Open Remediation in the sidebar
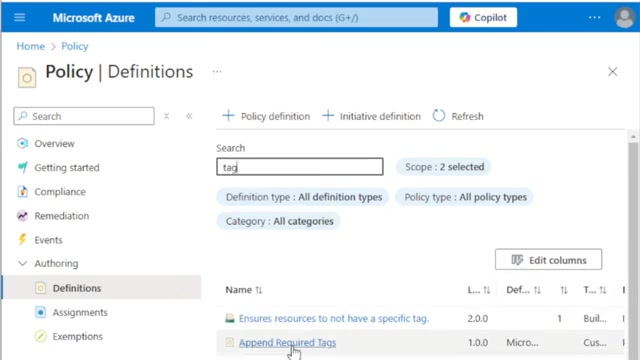Screen dimensions: 640x360 tap(61, 216)
